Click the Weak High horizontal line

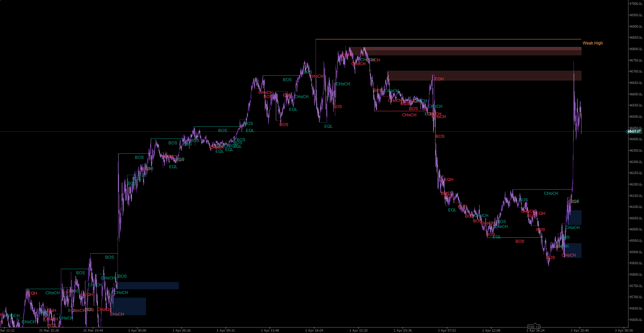(x=449, y=39)
